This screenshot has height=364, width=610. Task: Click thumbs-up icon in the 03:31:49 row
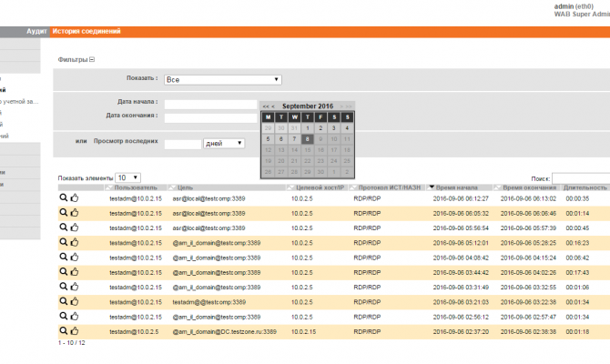pos(75,287)
